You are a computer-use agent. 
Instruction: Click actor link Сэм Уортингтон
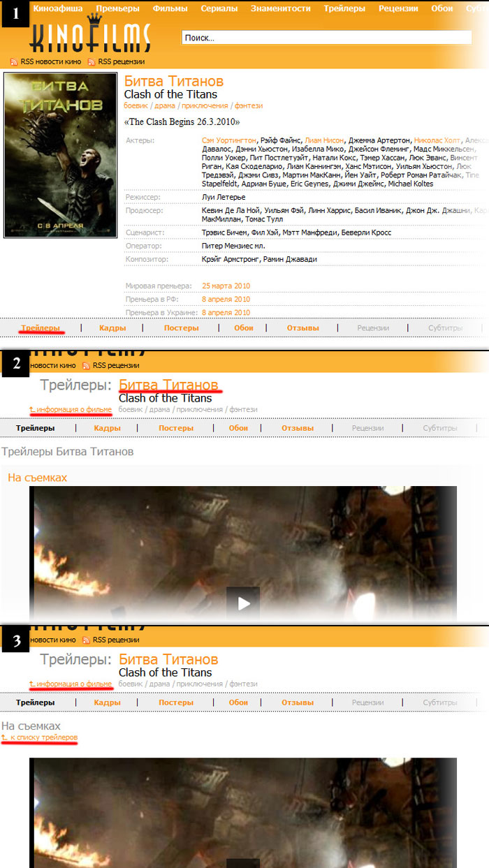point(229,140)
